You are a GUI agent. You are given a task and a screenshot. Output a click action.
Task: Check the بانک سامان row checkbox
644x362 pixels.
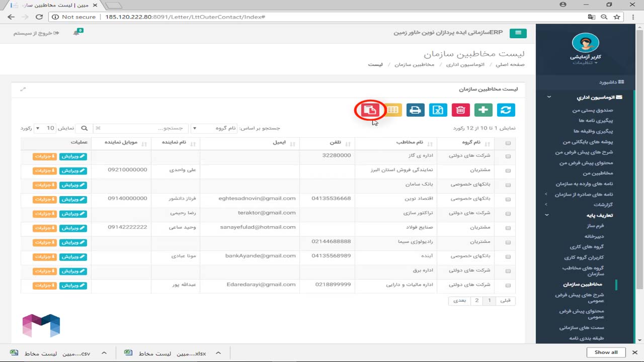pyautogui.click(x=508, y=185)
